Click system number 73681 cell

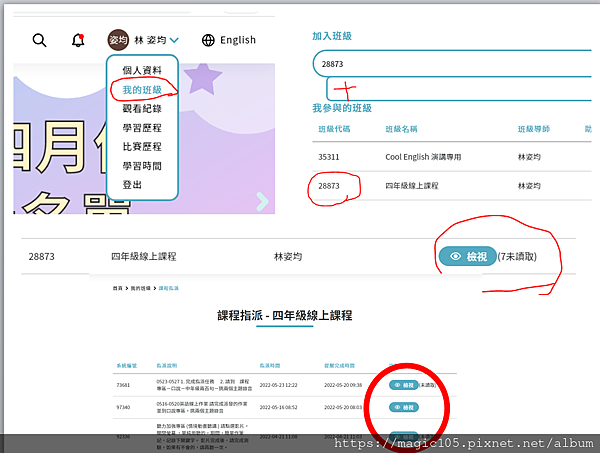point(123,385)
